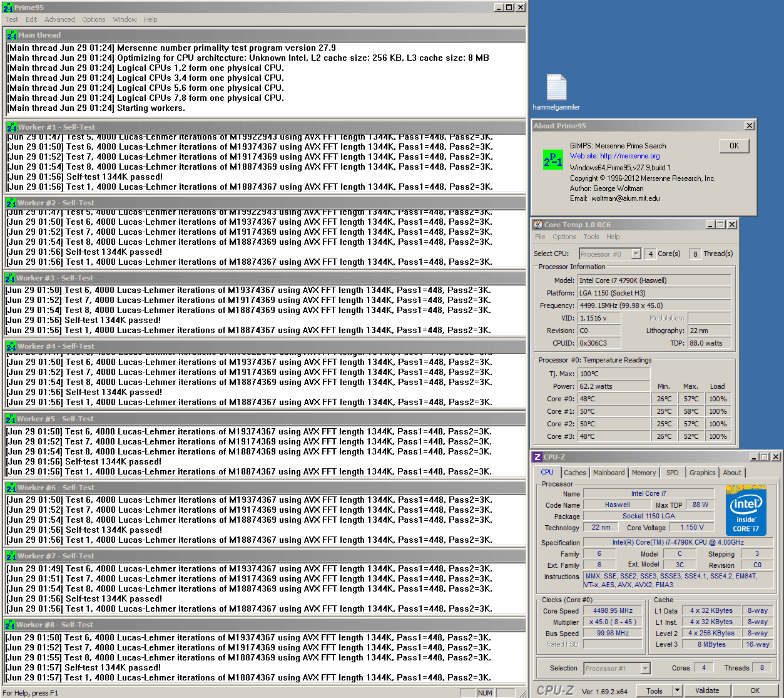Switch to the SPD tab in CPU-Z
This screenshot has width=784, height=698.
tap(672, 473)
